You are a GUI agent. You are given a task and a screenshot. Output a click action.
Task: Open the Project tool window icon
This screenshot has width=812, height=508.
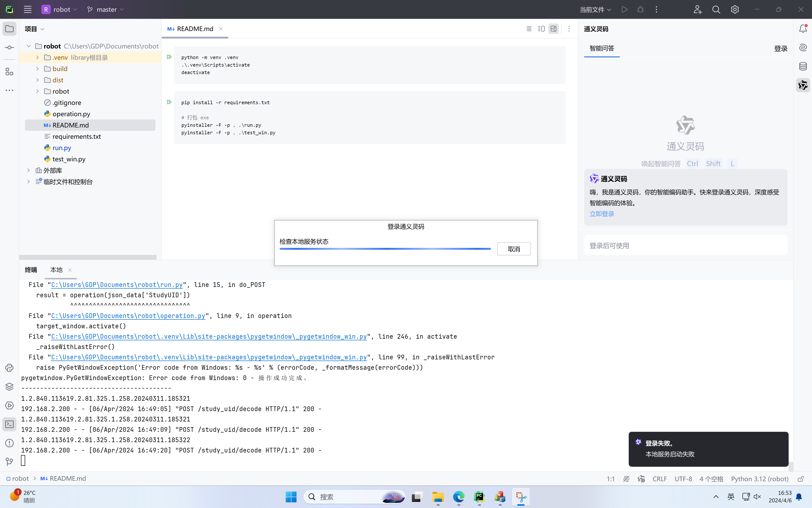pos(9,28)
